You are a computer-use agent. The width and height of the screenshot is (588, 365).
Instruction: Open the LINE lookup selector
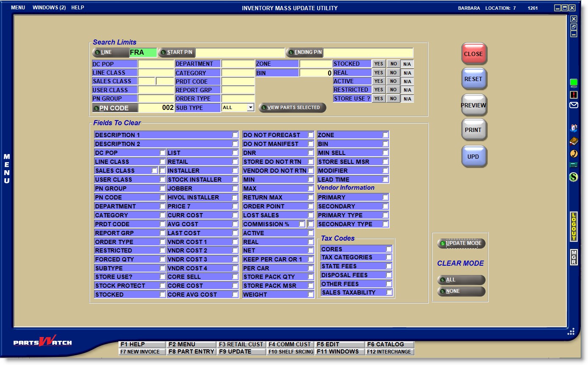click(110, 53)
